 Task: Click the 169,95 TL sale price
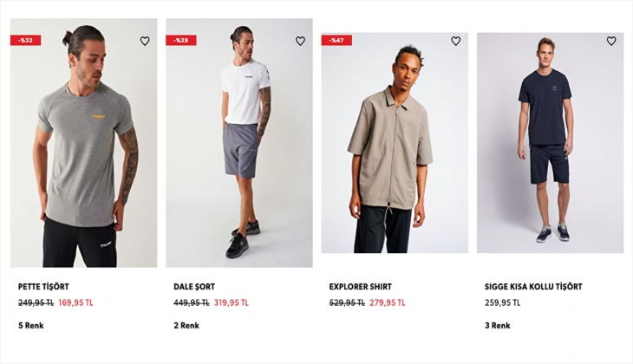(x=76, y=302)
